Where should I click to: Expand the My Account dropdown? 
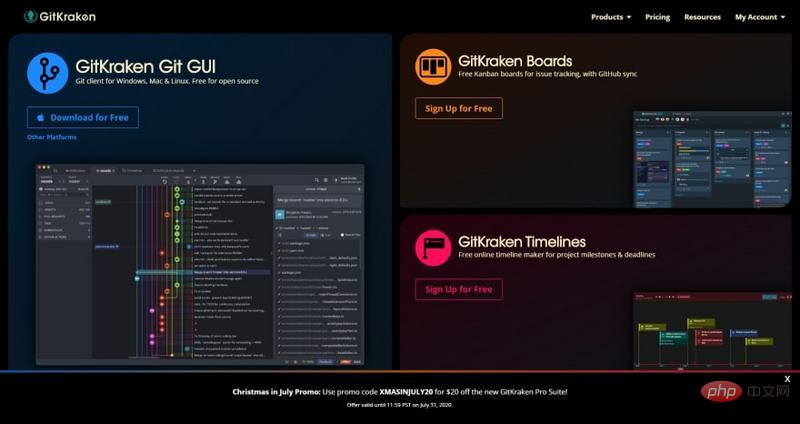[760, 17]
